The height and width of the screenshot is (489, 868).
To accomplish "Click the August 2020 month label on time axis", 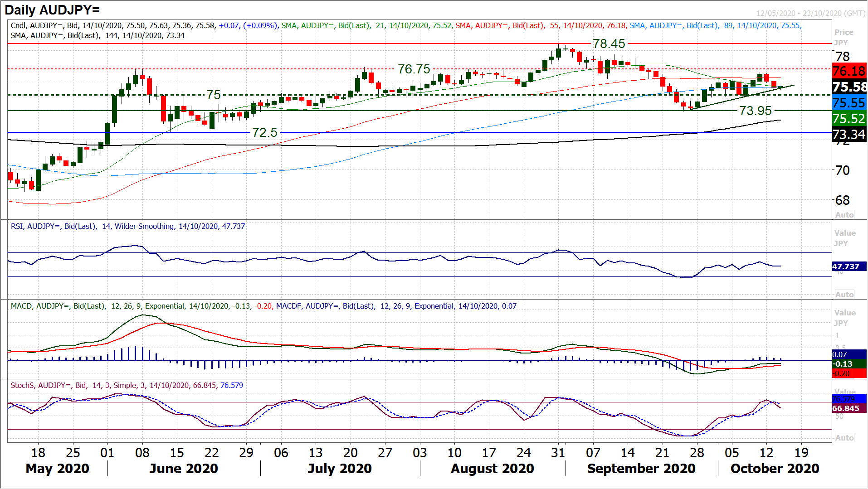I will 493,468.
